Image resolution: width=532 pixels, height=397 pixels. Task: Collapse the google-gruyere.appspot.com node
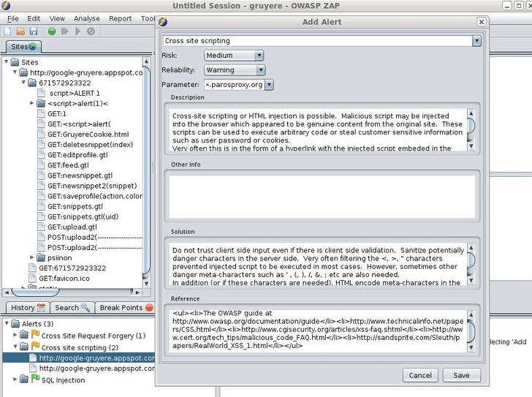click(x=15, y=72)
